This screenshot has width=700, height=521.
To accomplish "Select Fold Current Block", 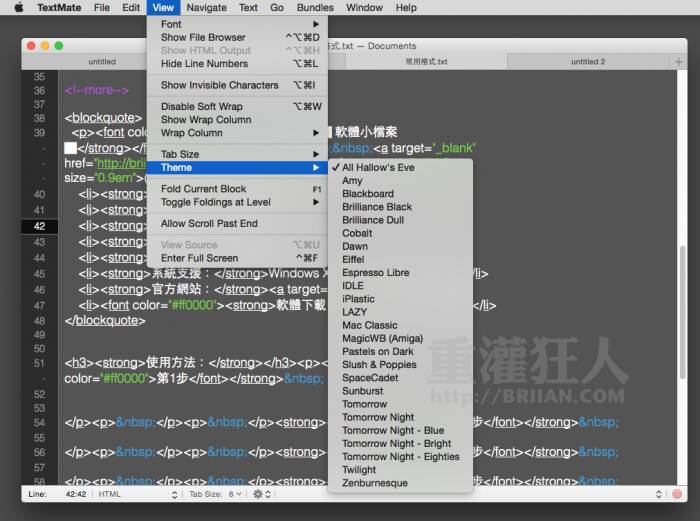I will tap(237, 189).
